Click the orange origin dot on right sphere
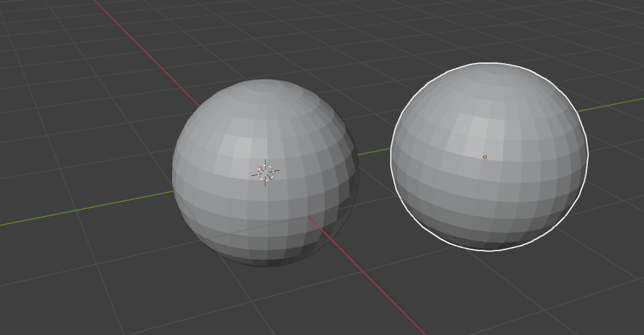644x335 pixels. click(485, 157)
